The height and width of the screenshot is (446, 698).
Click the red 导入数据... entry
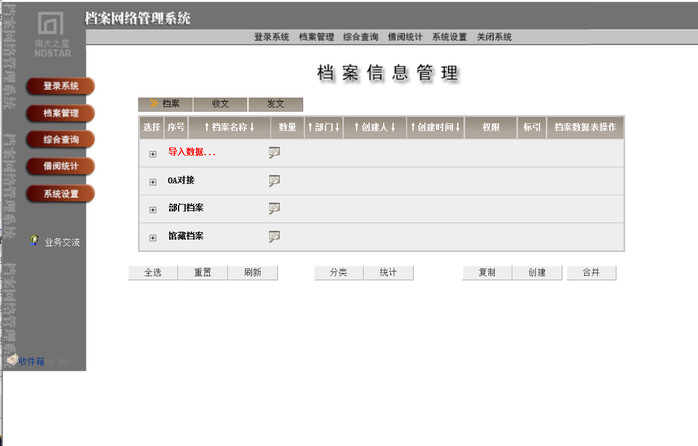(192, 152)
